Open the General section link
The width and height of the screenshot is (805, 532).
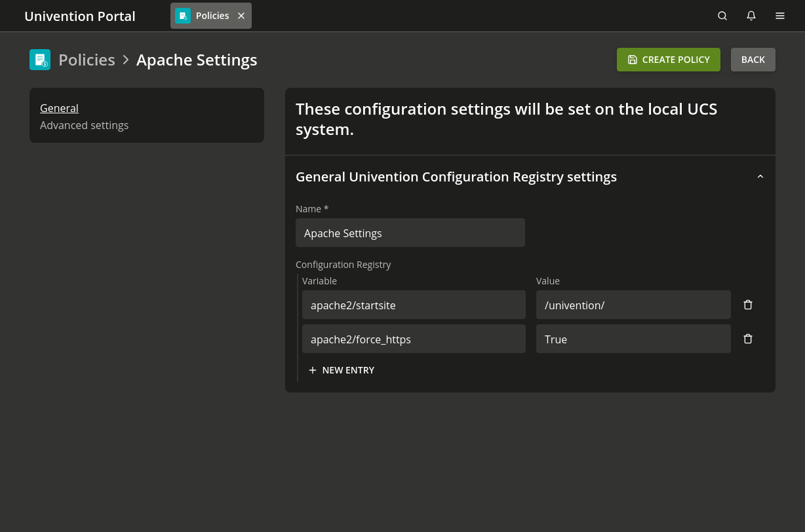coord(59,108)
